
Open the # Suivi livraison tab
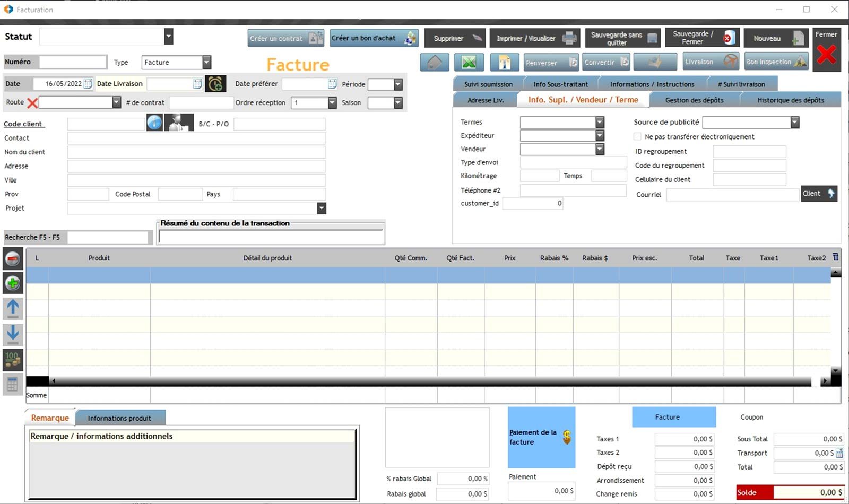pyautogui.click(x=742, y=84)
